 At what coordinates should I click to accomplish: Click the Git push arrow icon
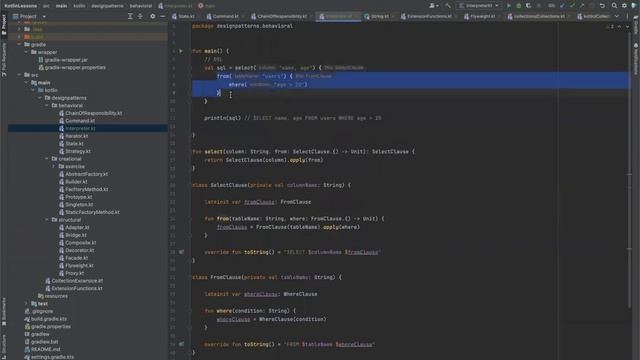pos(582,6)
